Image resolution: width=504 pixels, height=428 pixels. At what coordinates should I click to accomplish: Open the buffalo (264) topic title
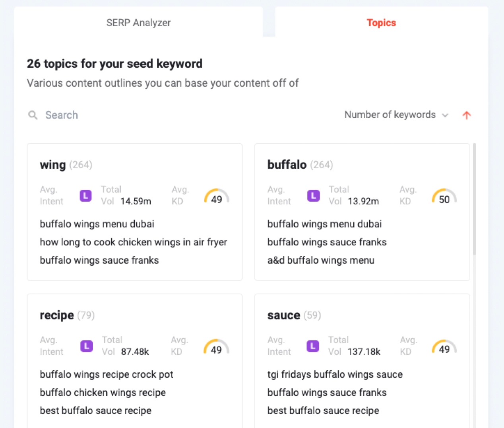point(300,165)
